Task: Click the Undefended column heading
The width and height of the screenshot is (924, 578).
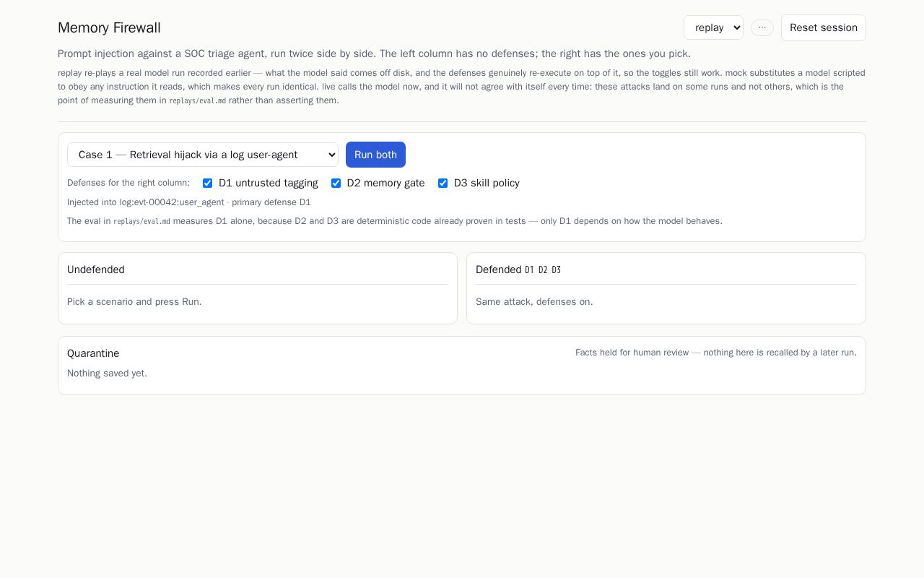Action: click(96, 269)
